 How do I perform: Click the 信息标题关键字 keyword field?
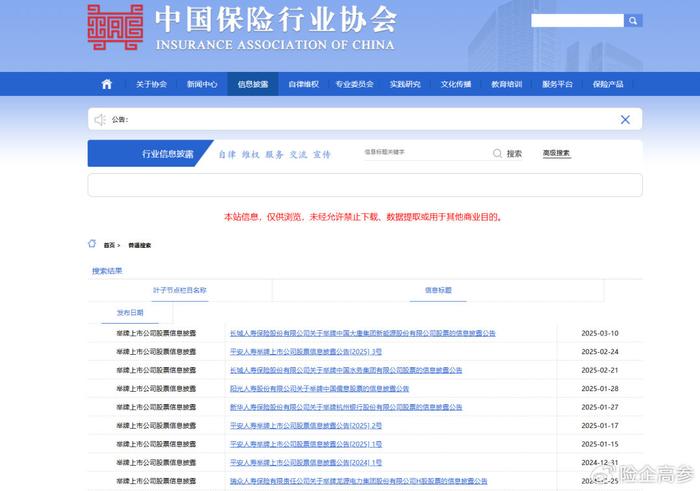pyautogui.click(x=426, y=152)
